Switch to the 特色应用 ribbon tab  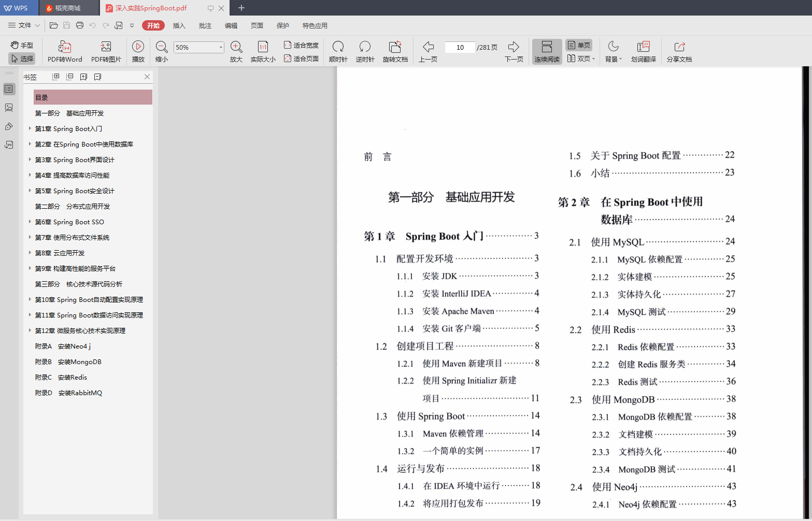(315, 25)
